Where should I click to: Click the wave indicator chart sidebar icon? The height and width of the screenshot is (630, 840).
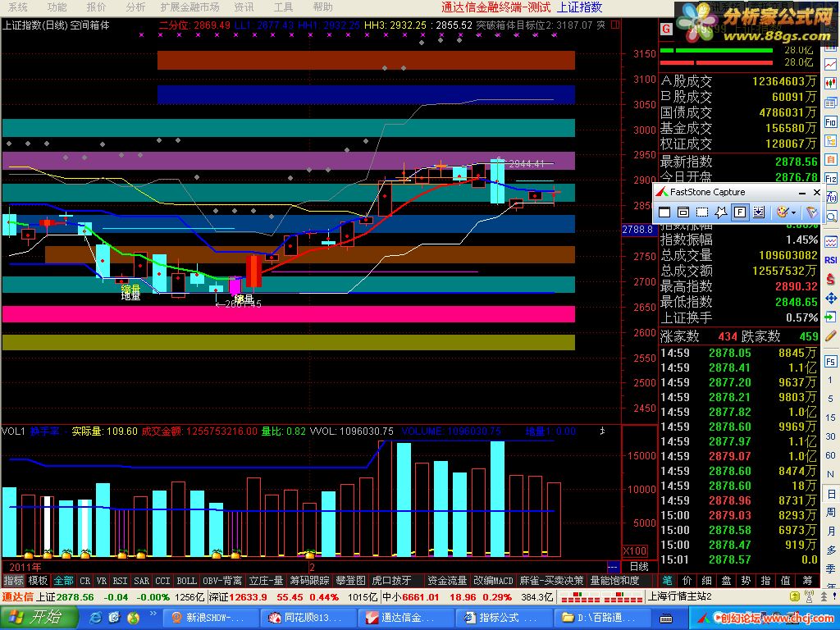click(x=831, y=242)
